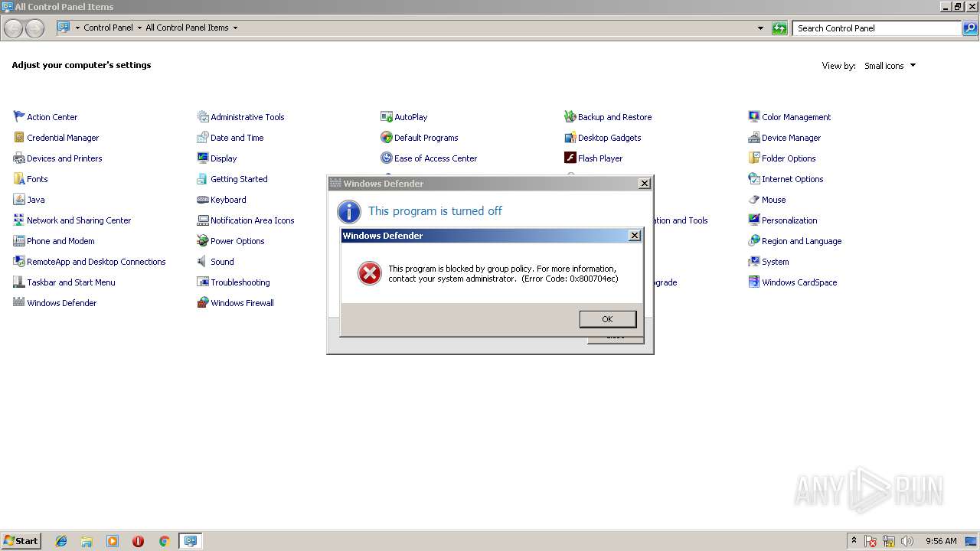Viewport: 980px width, 551px height.
Task: Open Phone and Modem icon
Action: pyautogui.click(x=19, y=240)
